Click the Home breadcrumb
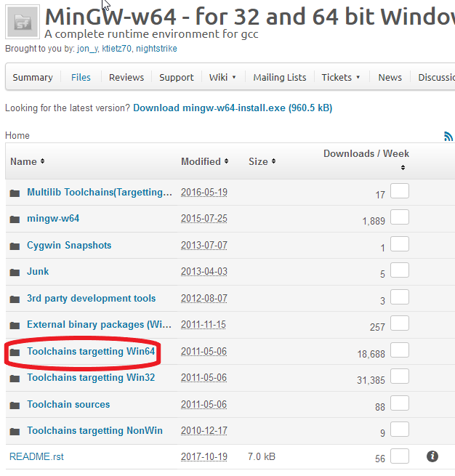This screenshot has height=476, width=455. 17,136
